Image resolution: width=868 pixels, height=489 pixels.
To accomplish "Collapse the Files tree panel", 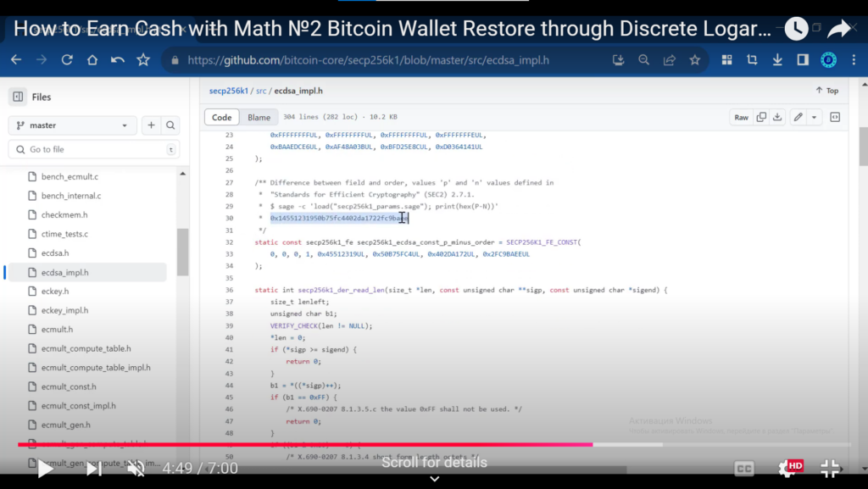I will tap(18, 97).
